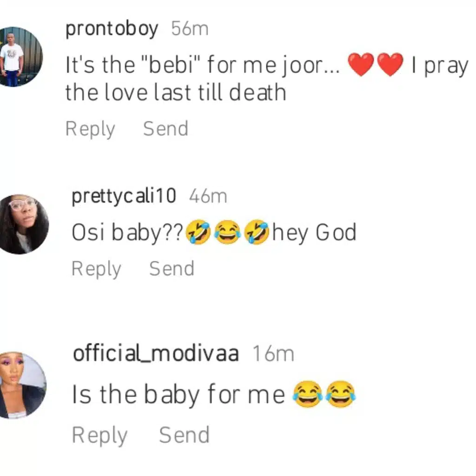Click the 46m timestamp

coord(208,196)
